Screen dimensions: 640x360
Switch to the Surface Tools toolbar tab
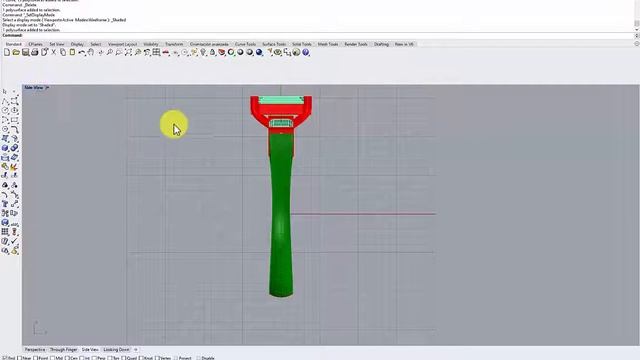tap(274, 44)
